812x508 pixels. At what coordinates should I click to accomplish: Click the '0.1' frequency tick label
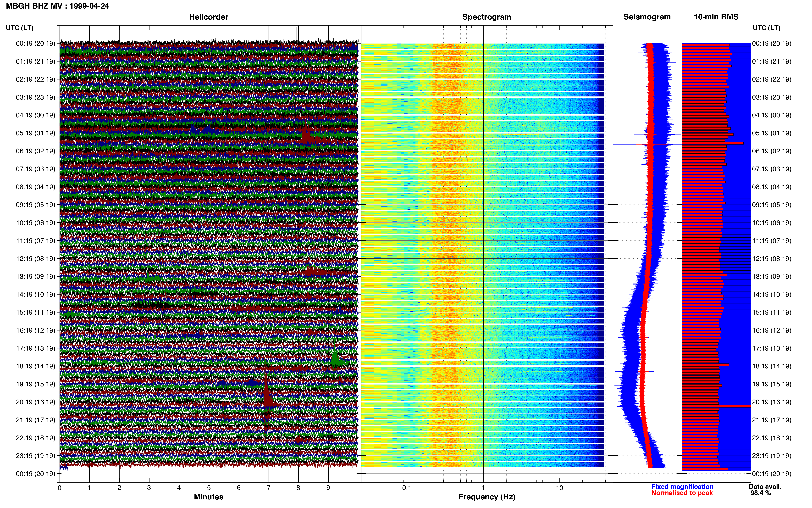tap(407, 487)
